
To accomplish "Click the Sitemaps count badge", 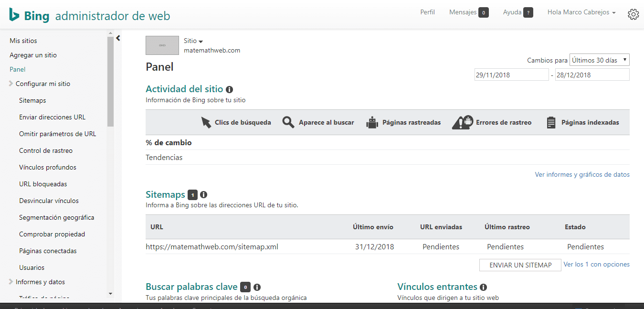I will 192,195.
